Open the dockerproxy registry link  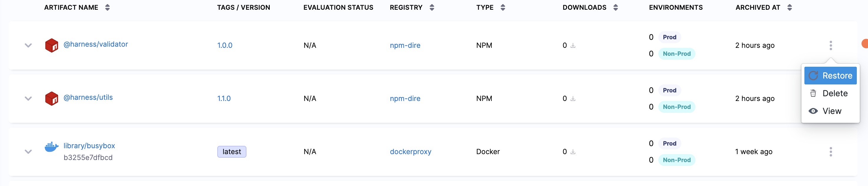410,152
